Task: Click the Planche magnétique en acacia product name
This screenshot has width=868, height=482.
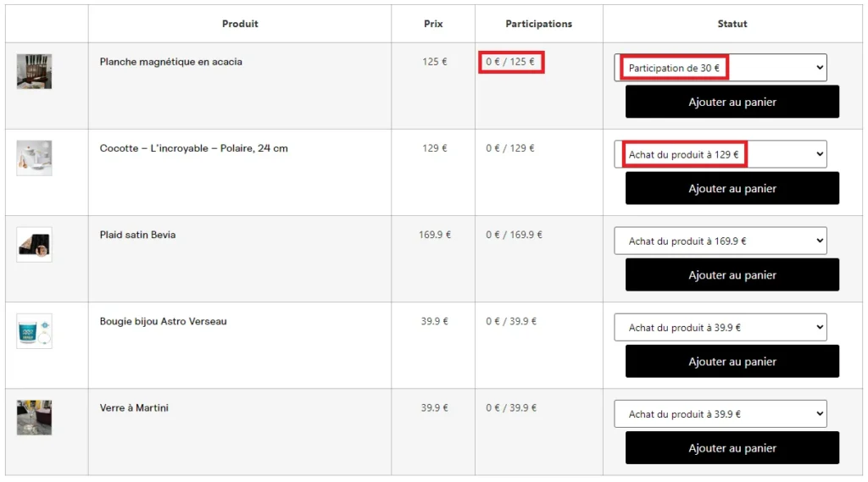Action: click(170, 62)
